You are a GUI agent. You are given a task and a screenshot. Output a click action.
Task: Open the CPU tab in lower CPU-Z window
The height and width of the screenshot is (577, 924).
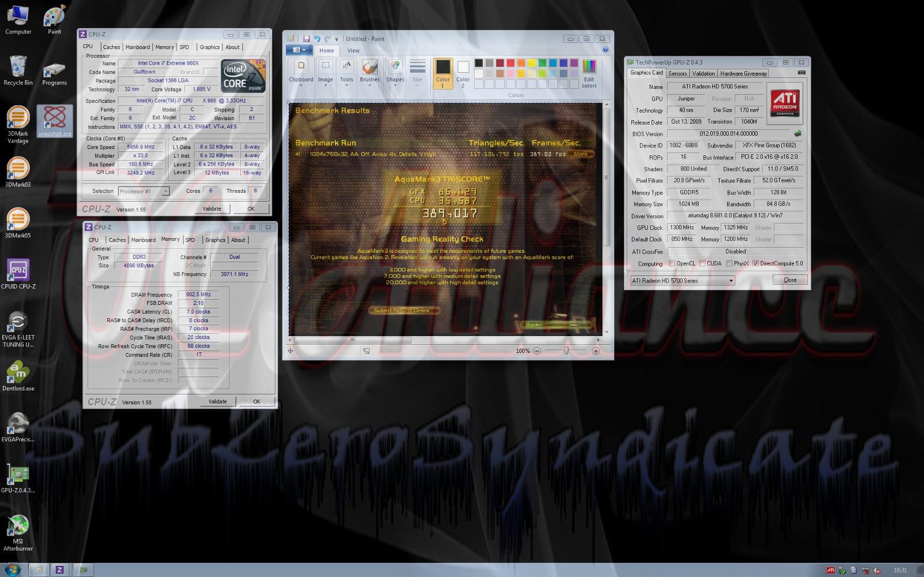coord(94,240)
